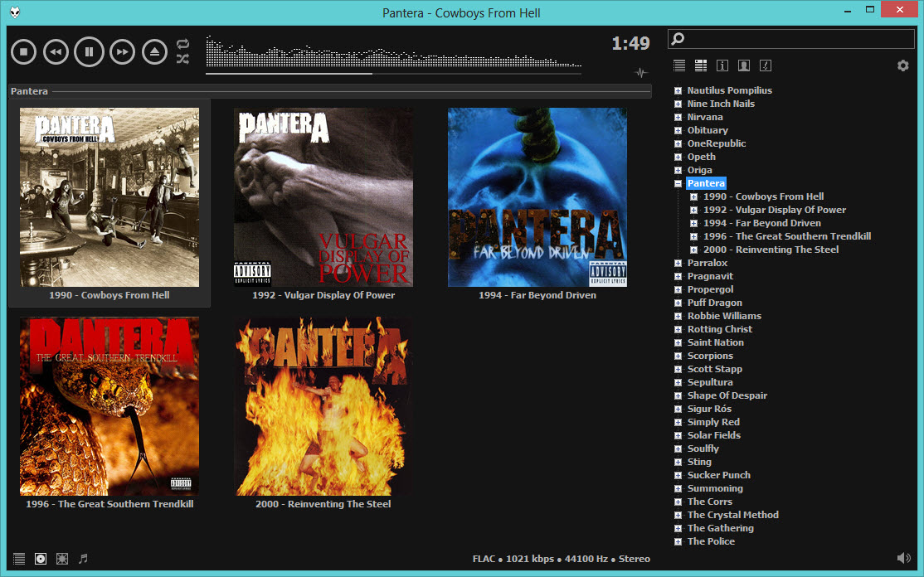The image size is (924, 577).
Task: Pause the current song
Action: tap(89, 52)
